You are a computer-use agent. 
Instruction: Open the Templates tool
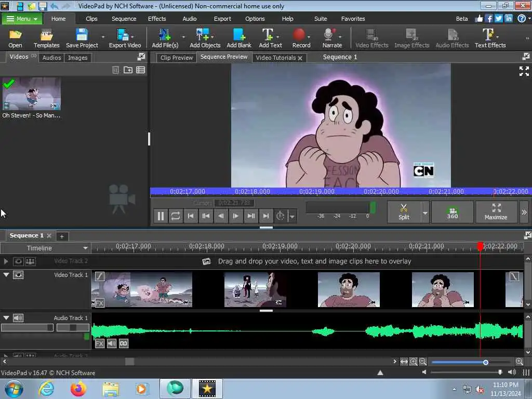click(x=46, y=38)
